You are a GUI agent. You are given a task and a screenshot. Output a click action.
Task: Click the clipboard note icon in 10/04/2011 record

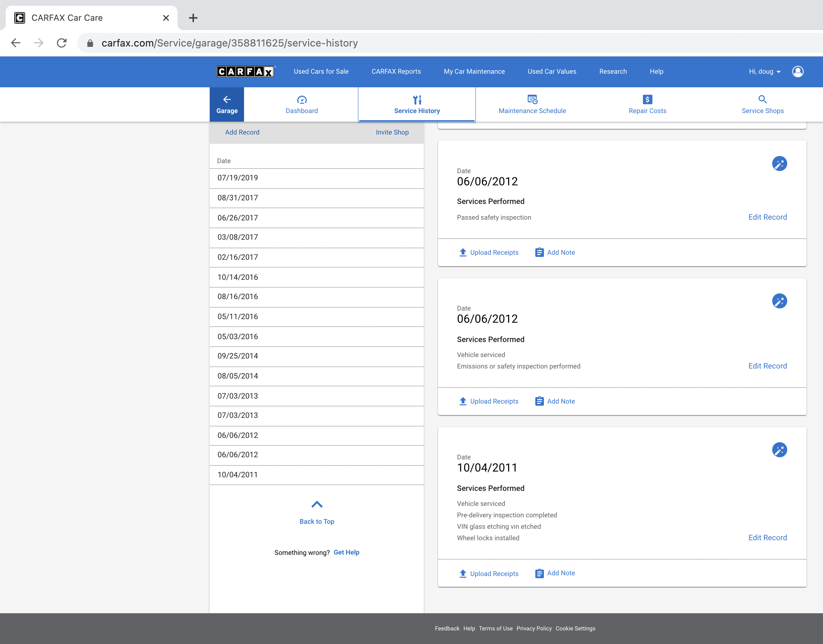pyautogui.click(x=539, y=573)
